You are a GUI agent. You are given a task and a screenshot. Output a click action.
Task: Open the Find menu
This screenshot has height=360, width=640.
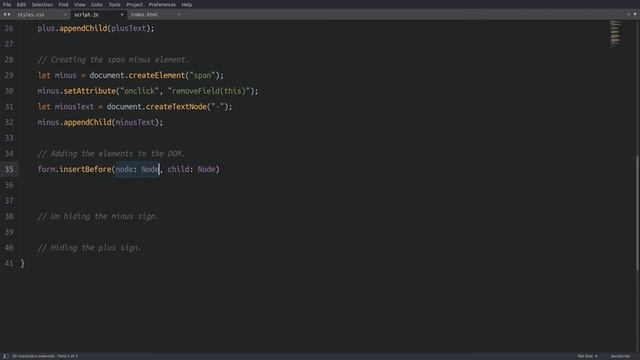coord(63,4)
